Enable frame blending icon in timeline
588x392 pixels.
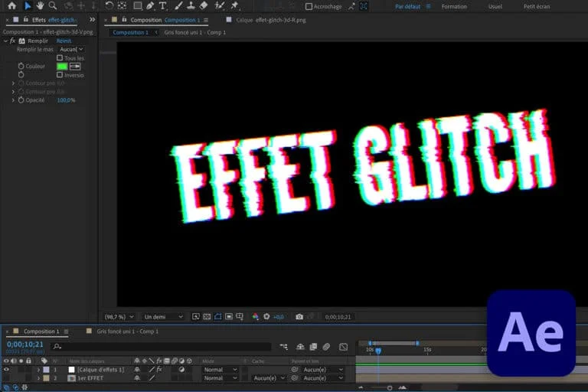click(x=313, y=347)
